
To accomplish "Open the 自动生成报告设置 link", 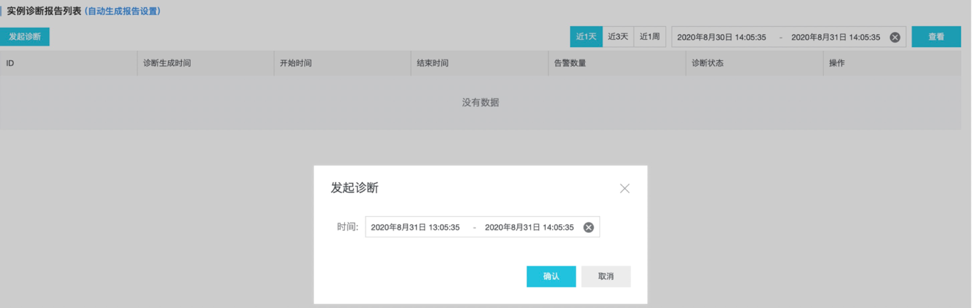I will click(x=123, y=11).
